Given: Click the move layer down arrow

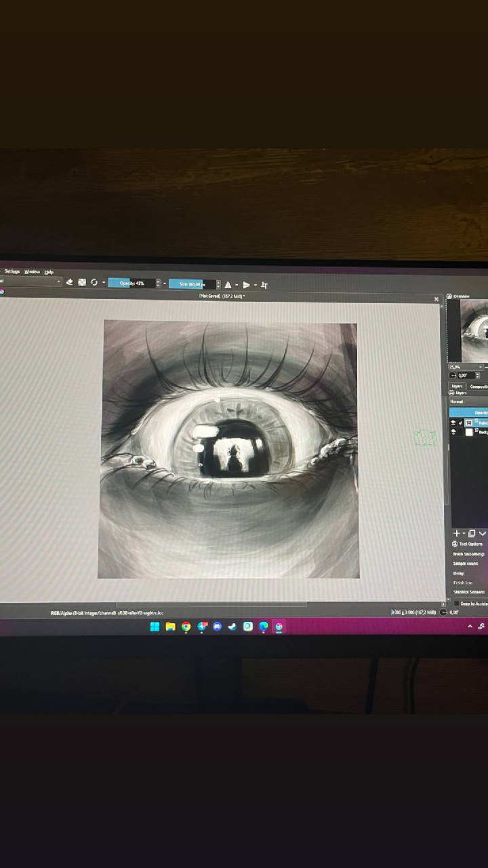Looking at the screenshot, I should 483,533.
